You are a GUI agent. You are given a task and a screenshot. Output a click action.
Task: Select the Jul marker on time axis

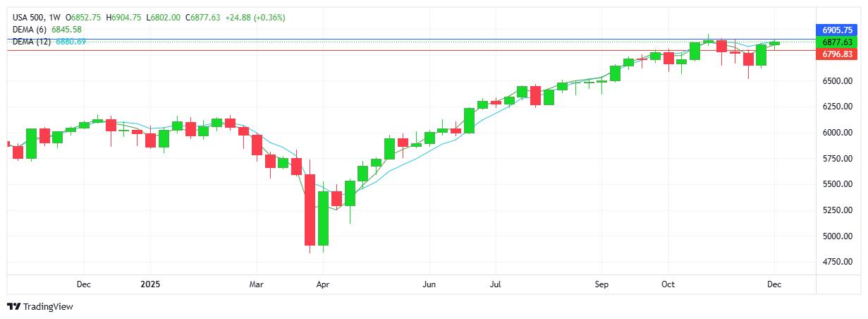pos(495,284)
